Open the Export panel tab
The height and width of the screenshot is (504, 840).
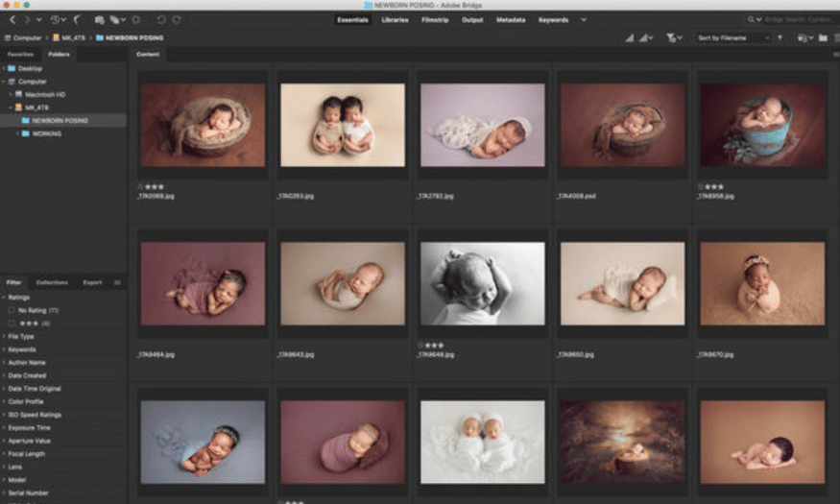click(x=92, y=283)
